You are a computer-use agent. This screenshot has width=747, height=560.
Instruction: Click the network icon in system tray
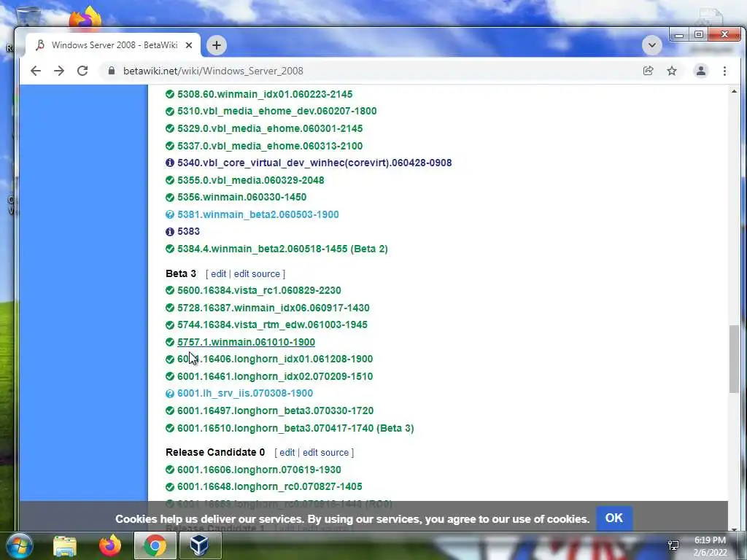tap(673, 545)
